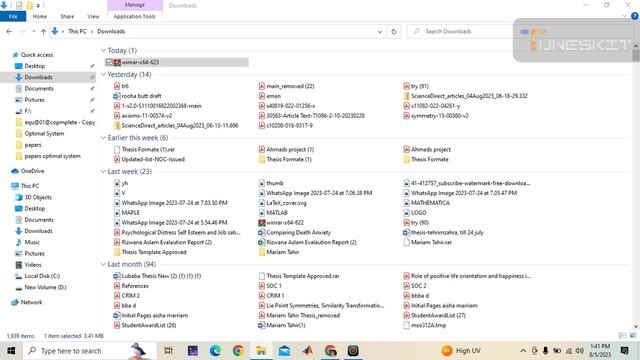Open the Share ribbon tab
640x360 pixels.
pyautogui.click(x=67, y=16)
